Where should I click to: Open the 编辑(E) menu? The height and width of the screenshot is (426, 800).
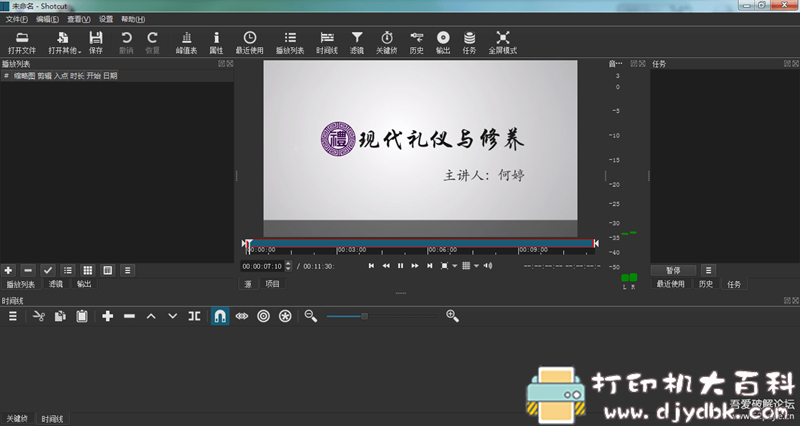(x=47, y=19)
